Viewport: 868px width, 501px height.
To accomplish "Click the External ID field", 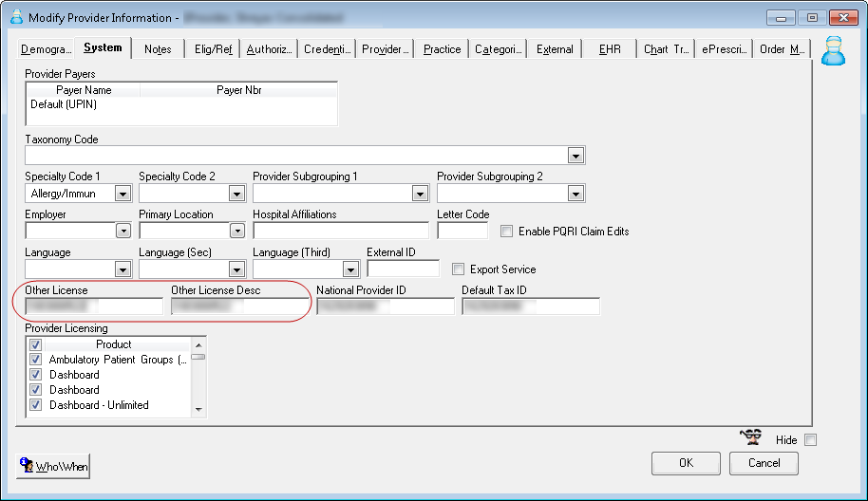I will (x=403, y=269).
